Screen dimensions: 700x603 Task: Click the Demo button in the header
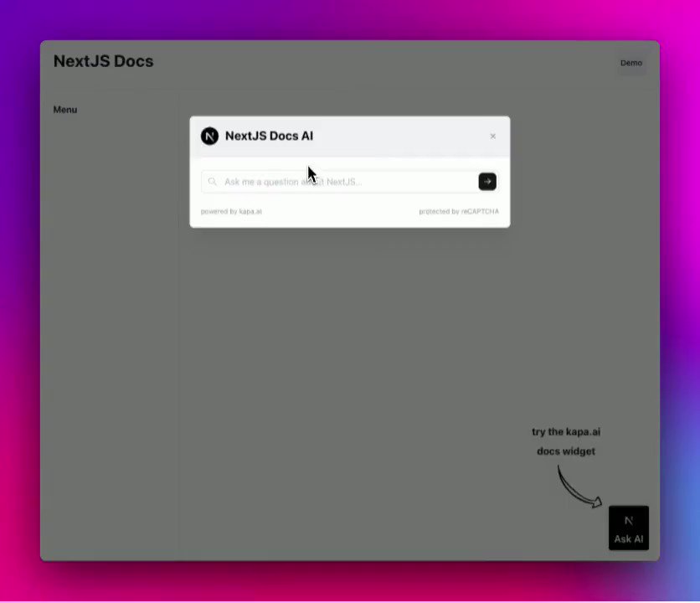(631, 63)
